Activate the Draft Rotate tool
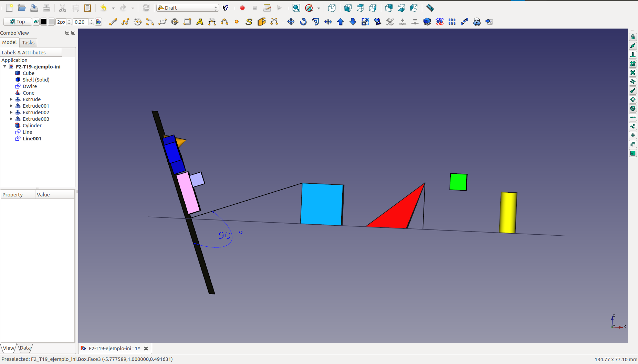Screen dimensions: 638x364 click(303, 22)
